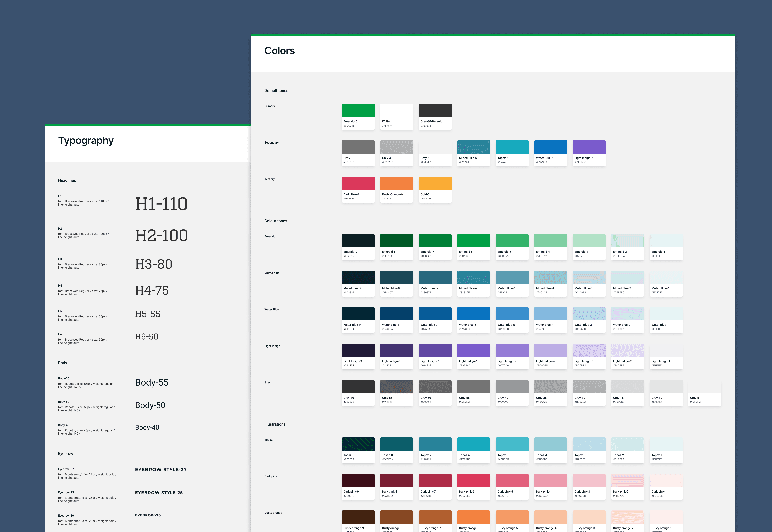The image size is (772, 532).
Task: Choose the Water Blue-4 swatch
Action: (x=551, y=314)
